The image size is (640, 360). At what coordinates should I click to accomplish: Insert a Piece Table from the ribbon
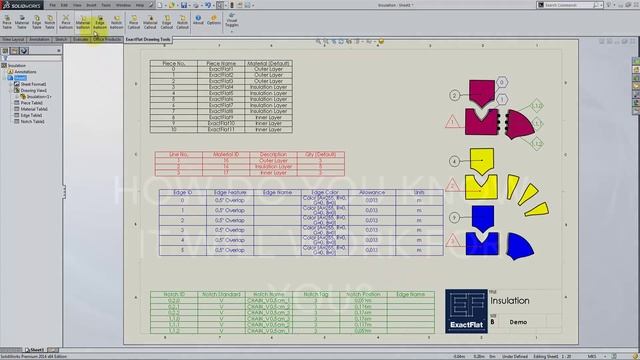coord(7,22)
